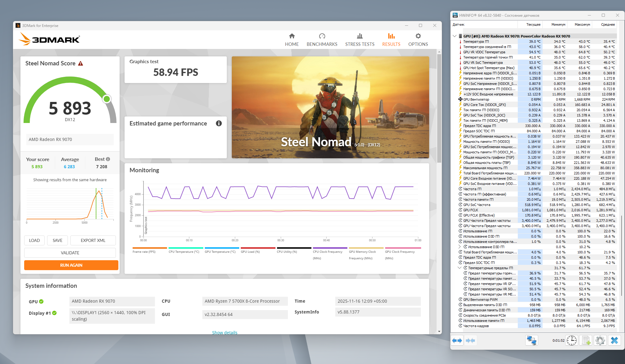This screenshot has width=625, height=364.
Task: Click the 3DMark results vertical scrollbar
Action: point(439,108)
